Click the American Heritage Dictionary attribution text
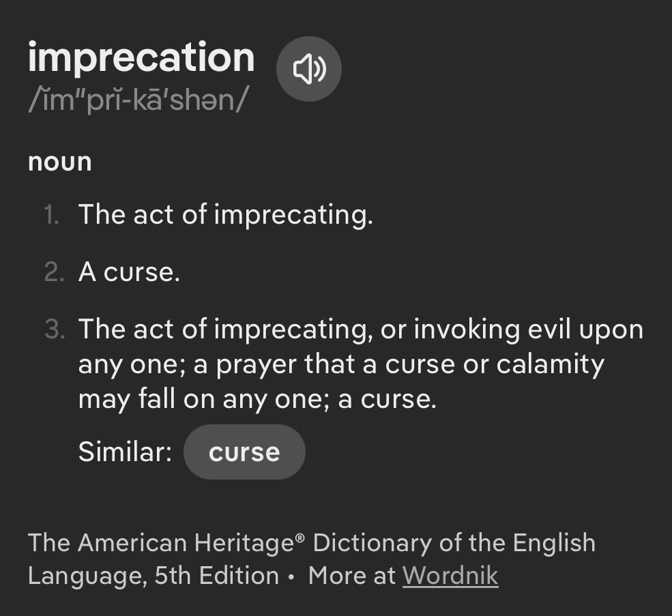 click(x=311, y=544)
